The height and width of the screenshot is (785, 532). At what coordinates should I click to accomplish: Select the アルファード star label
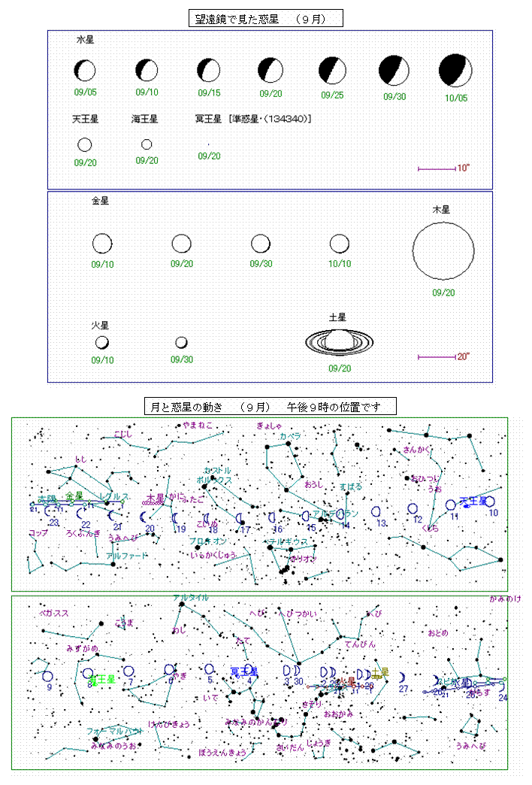pyautogui.click(x=127, y=556)
